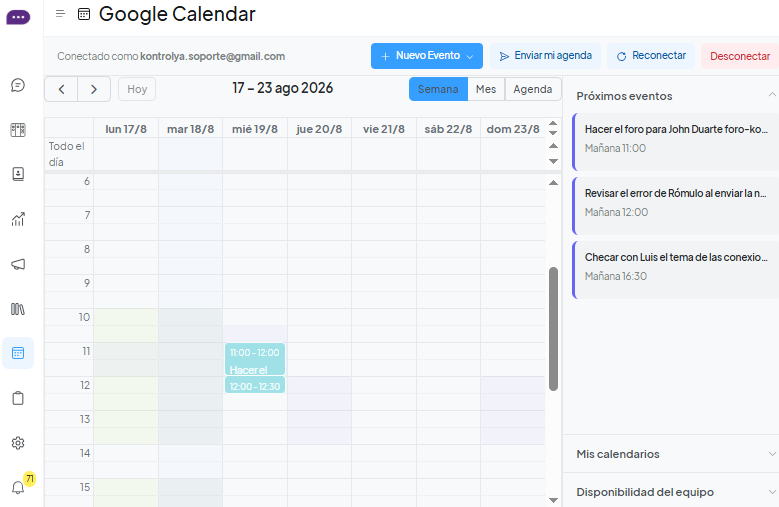Open the 'Checar con Luis' event card

(676, 270)
